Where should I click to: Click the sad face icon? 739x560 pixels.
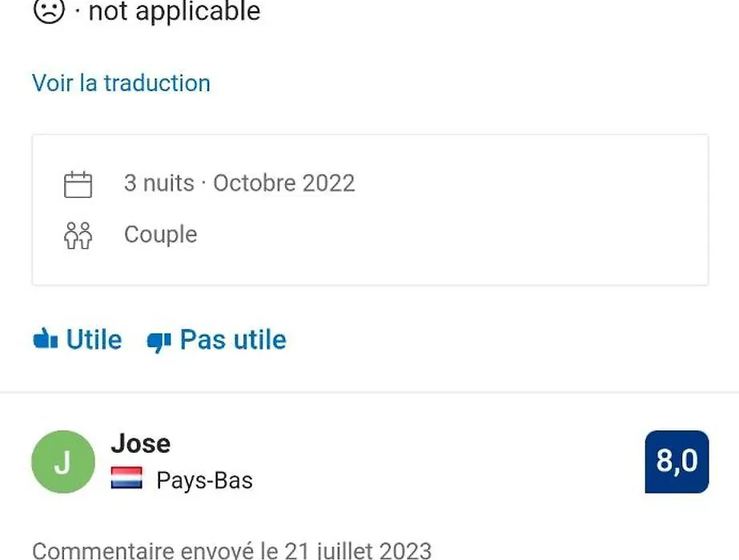tap(49, 10)
